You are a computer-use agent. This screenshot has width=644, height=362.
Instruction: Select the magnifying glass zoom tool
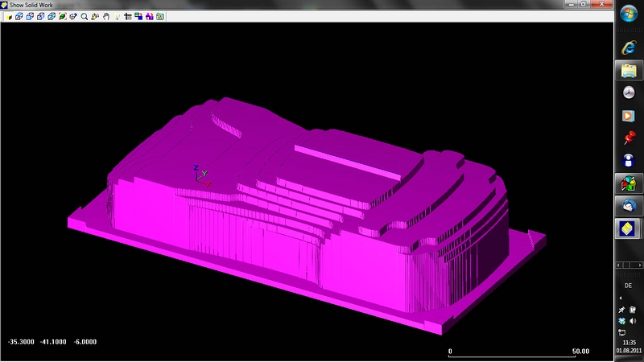(x=84, y=16)
